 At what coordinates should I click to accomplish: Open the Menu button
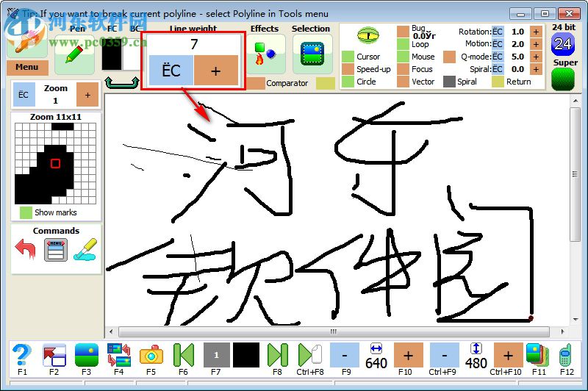(x=27, y=68)
